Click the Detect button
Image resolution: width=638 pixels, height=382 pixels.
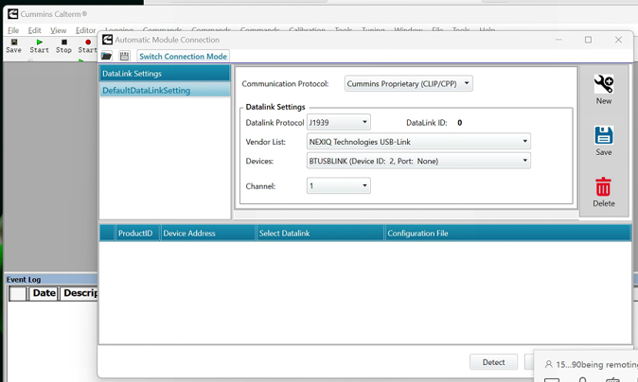tap(494, 362)
